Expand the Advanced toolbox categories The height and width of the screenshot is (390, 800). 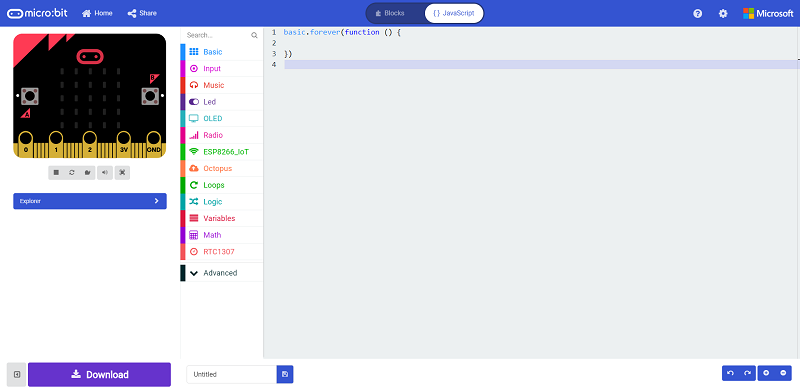click(222, 273)
